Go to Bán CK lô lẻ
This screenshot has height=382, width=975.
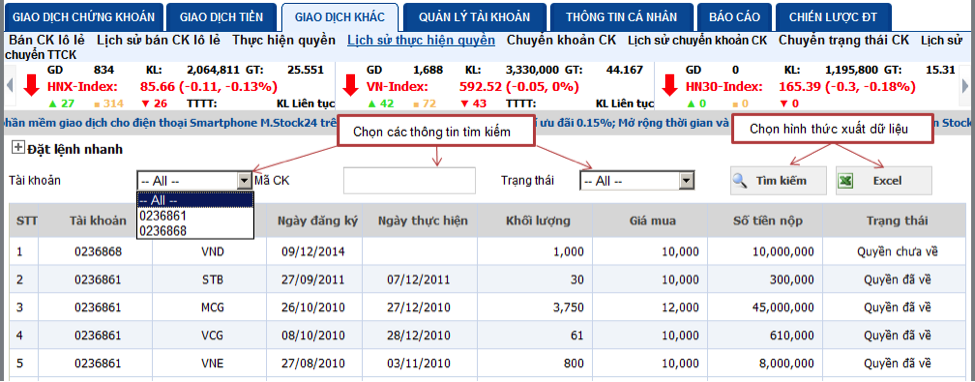click(46, 40)
